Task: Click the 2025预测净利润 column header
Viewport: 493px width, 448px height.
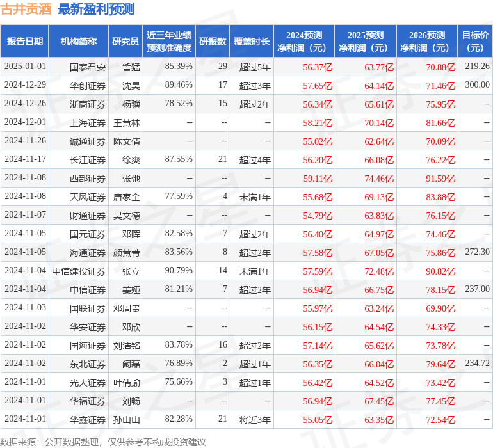Action: pos(366,41)
